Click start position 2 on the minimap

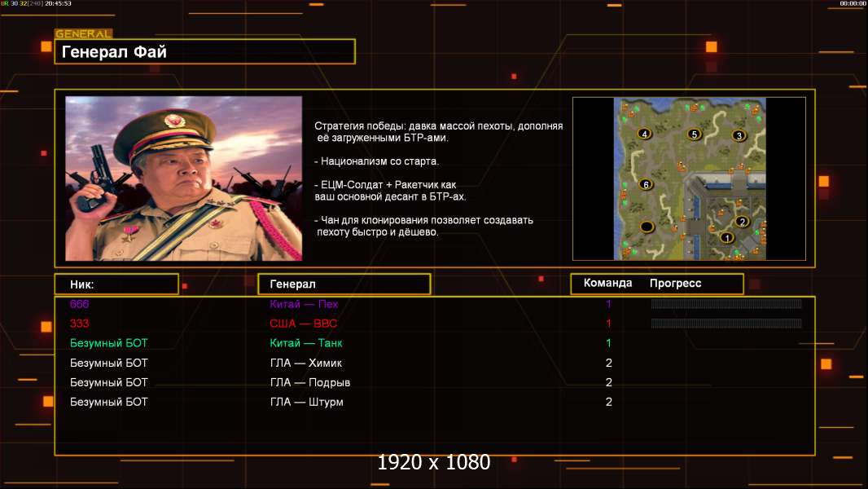(742, 221)
